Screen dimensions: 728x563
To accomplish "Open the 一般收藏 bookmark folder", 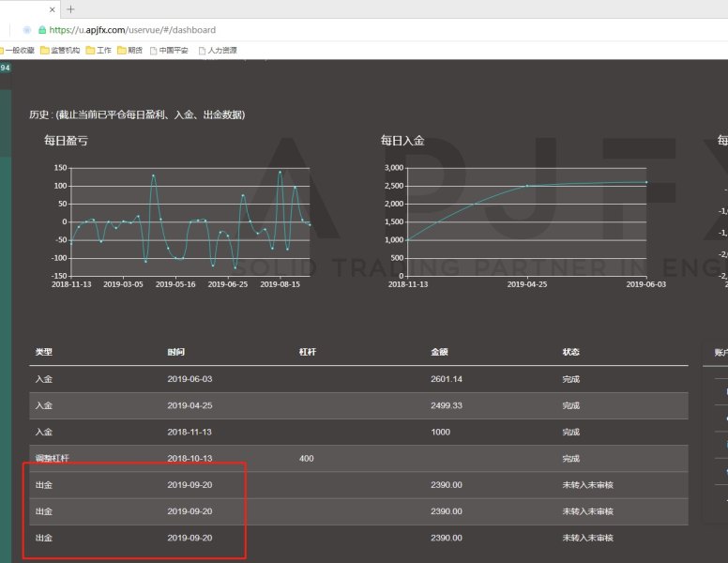I will (x=17, y=51).
